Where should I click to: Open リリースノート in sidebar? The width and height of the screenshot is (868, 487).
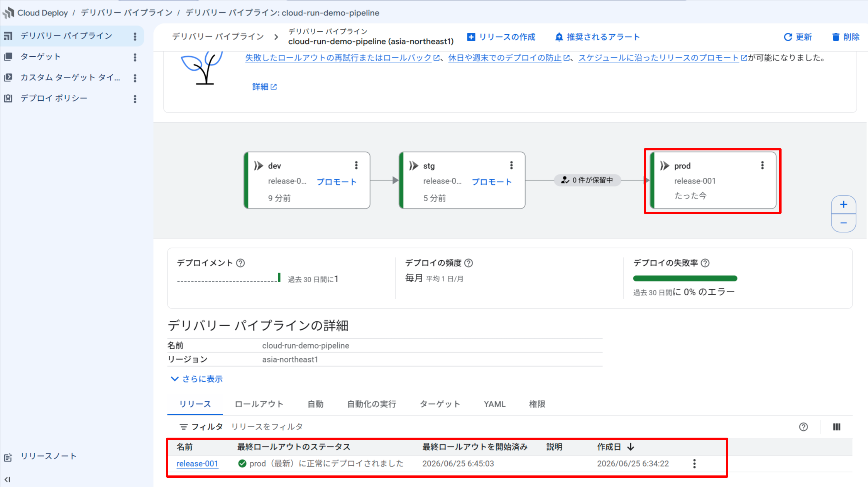click(48, 456)
